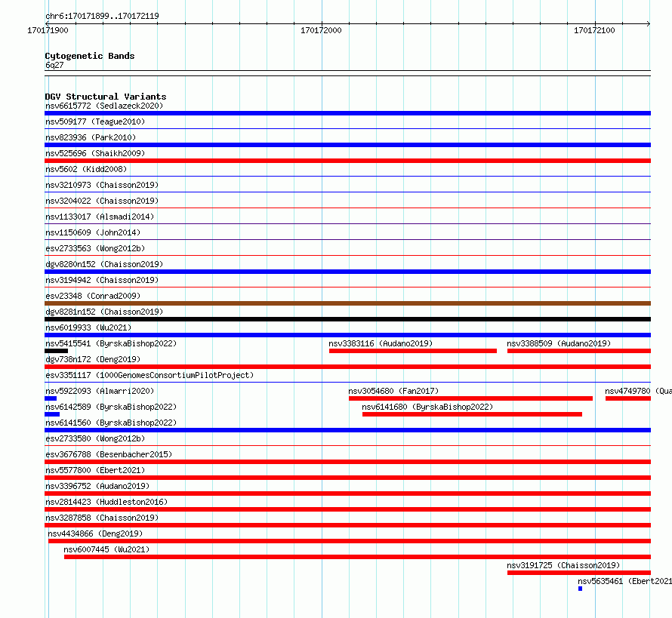The image size is (672, 618).
Task: Click the 6q27 cytogenetic band label
Action: click(54, 65)
